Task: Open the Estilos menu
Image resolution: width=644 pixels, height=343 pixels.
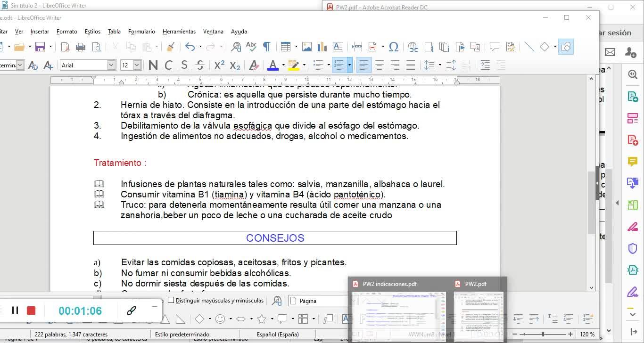Action: coord(92,32)
